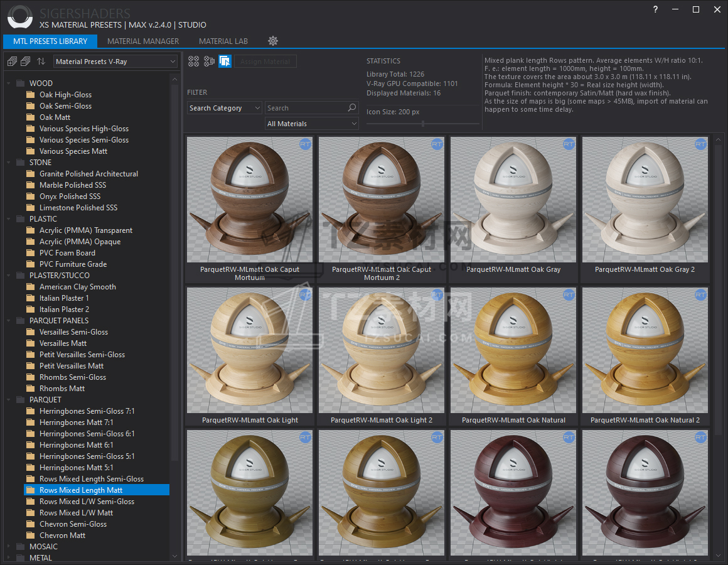Select the "Oak Matt" tree row
728x565 pixels.
97,117
